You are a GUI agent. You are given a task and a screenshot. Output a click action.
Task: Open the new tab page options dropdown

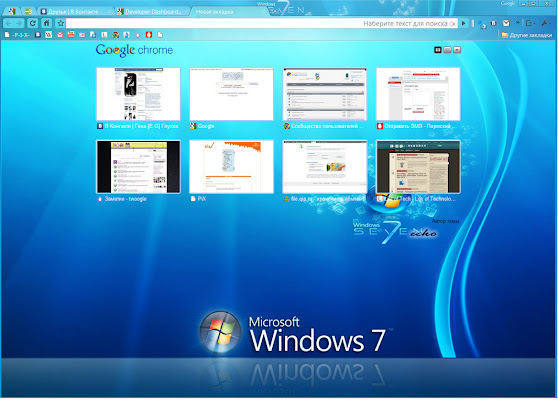[x=457, y=50]
